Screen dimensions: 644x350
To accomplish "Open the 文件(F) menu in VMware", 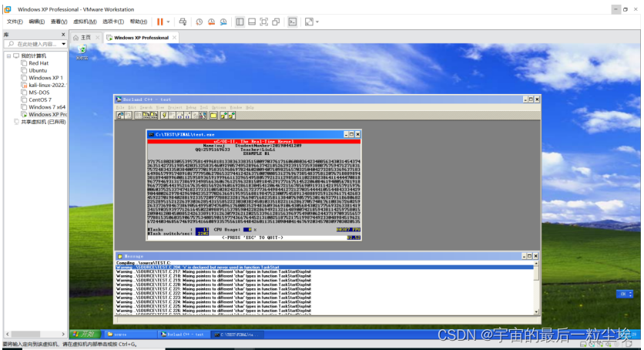I will pos(15,22).
